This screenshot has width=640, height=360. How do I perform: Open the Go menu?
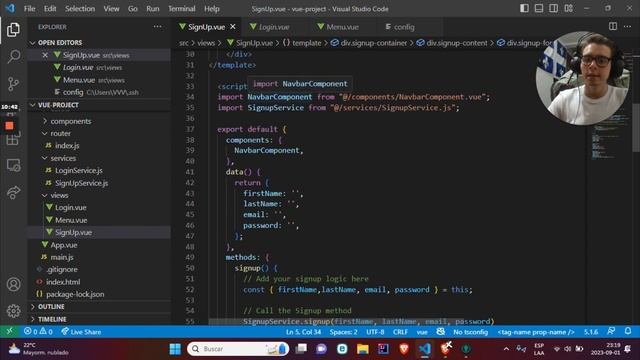click(133, 9)
